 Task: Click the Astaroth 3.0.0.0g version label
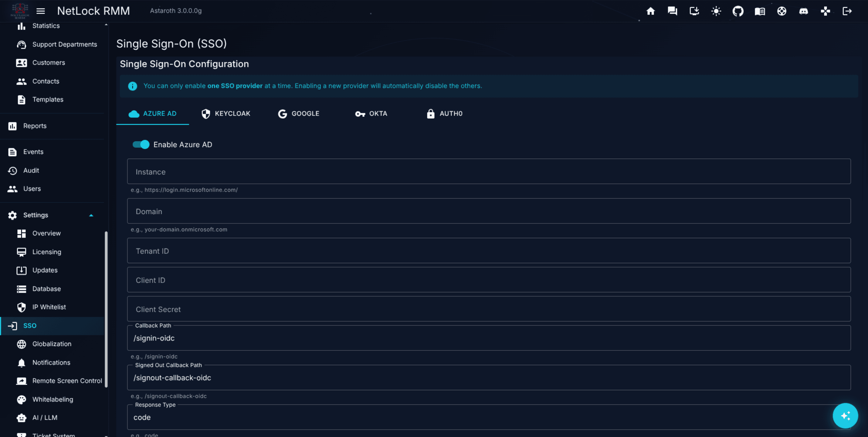[x=175, y=11]
